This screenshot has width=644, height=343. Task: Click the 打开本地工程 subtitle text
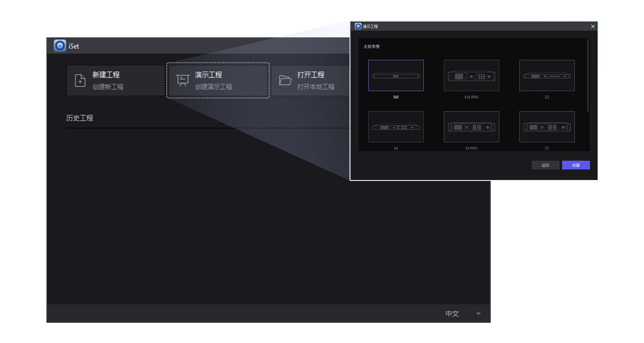(316, 87)
